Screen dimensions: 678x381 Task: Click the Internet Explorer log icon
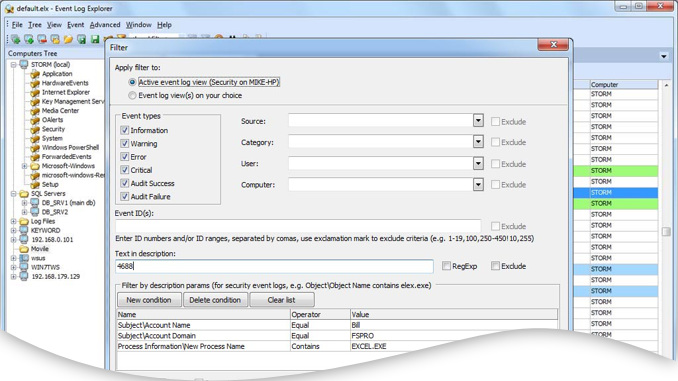(x=35, y=92)
